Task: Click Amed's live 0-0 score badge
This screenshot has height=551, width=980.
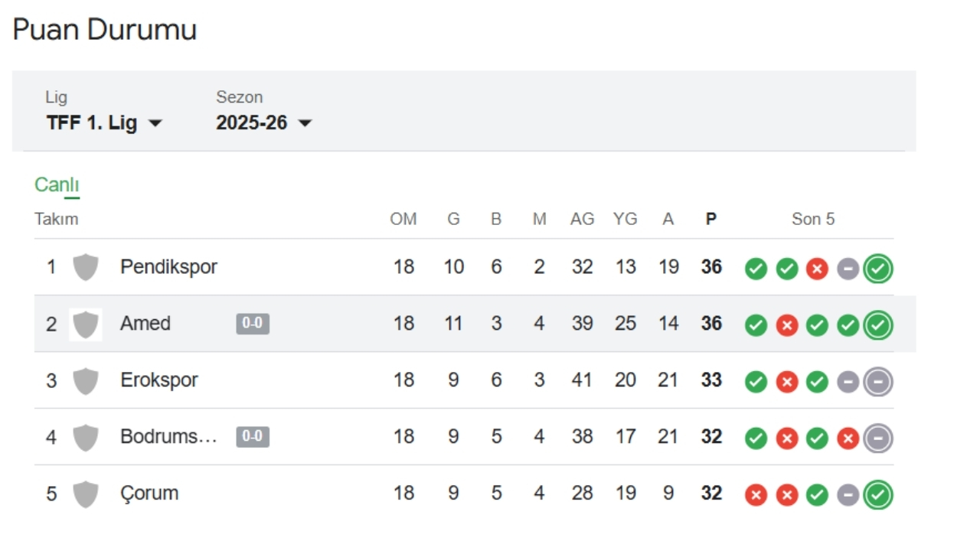Action: (253, 324)
